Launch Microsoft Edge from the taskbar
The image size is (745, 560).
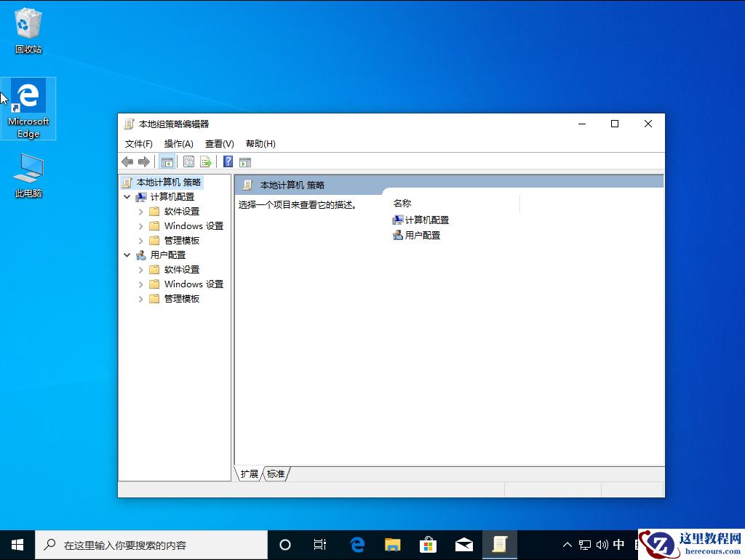tap(356, 544)
